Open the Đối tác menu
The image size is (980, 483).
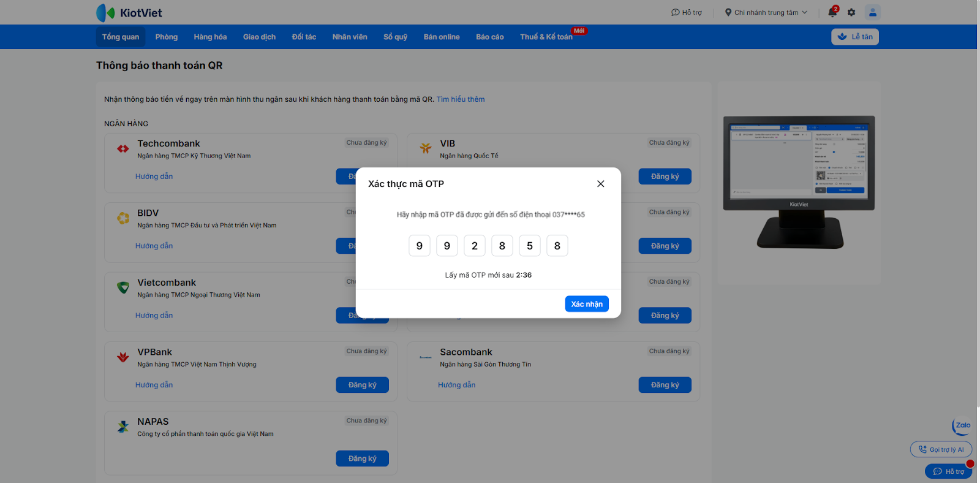pos(304,37)
